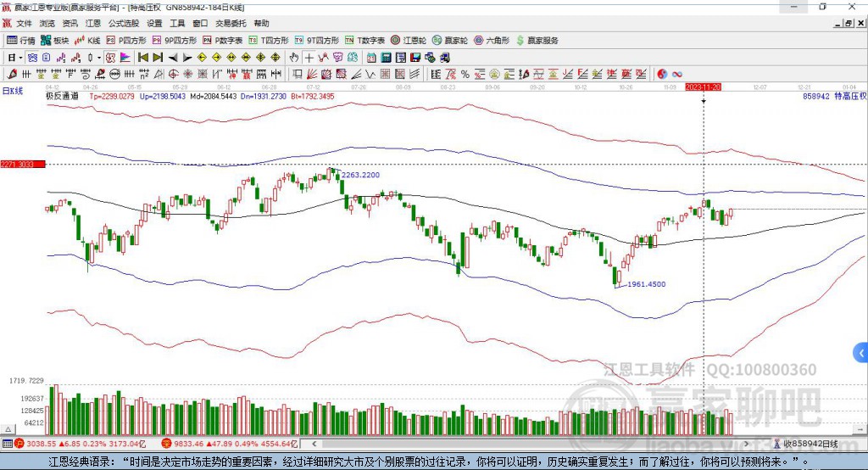Click the status bar grid icon
This screenshot has height=470, width=868.
pos(7,444)
